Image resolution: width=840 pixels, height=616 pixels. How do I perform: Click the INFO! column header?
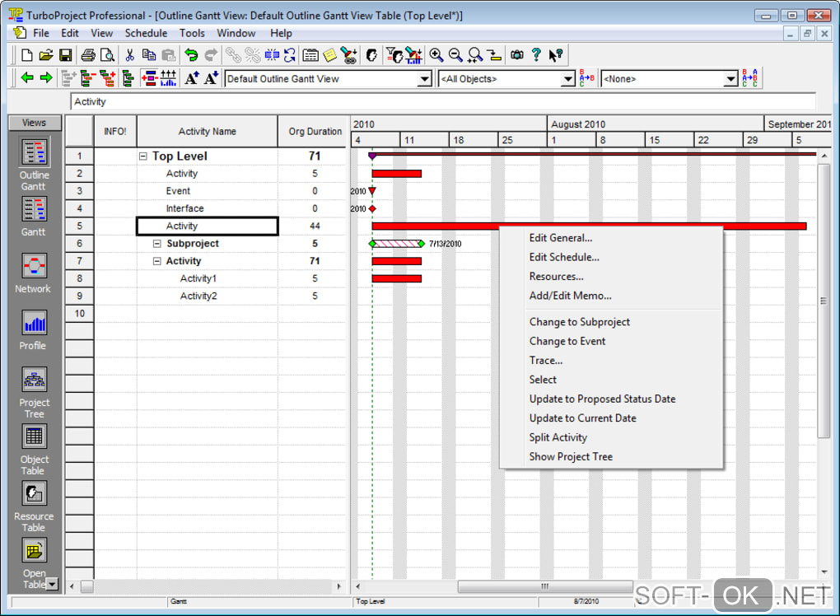tap(114, 131)
